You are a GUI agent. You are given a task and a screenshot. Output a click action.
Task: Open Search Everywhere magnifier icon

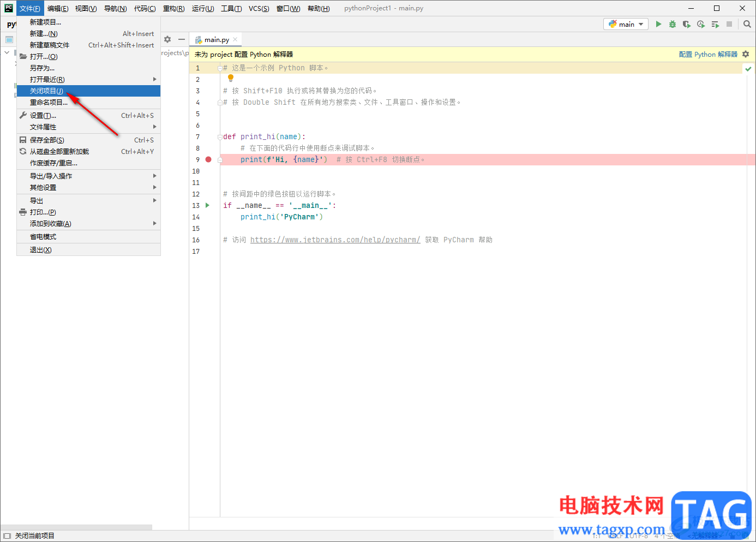click(747, 24)
